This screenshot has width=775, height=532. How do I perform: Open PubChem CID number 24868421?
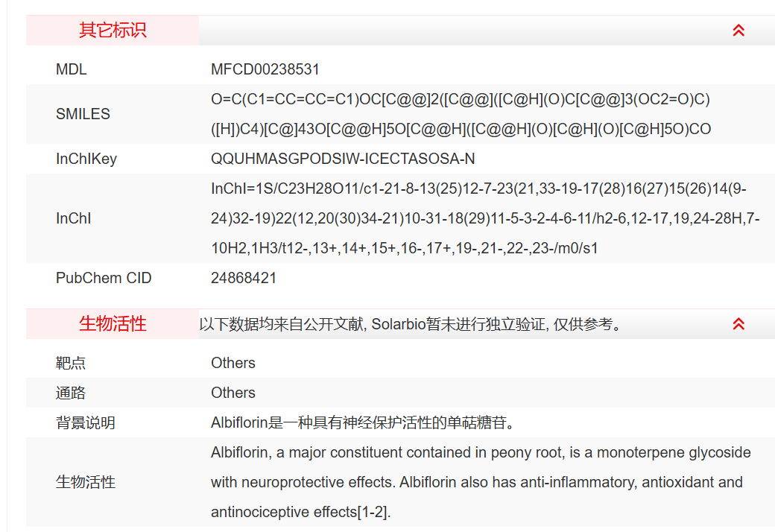[244, 278]
